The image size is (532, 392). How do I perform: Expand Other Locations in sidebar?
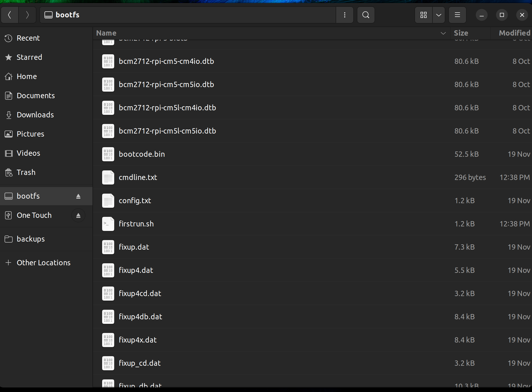tap(43, 263)
